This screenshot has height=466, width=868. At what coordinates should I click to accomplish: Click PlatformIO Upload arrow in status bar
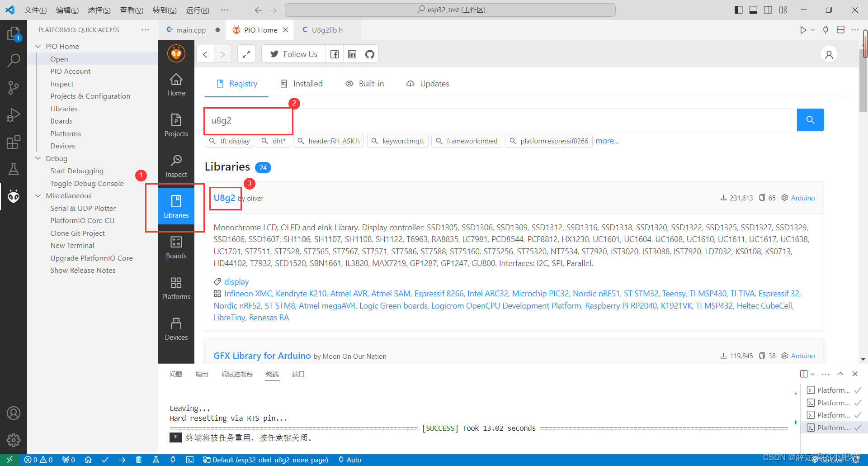122,460
